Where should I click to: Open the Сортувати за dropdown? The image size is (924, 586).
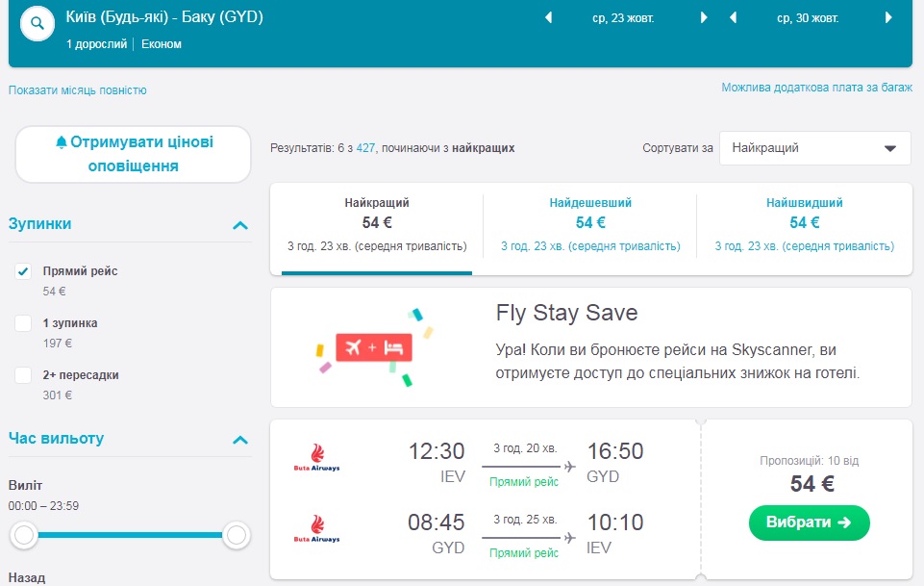[814, 148]
